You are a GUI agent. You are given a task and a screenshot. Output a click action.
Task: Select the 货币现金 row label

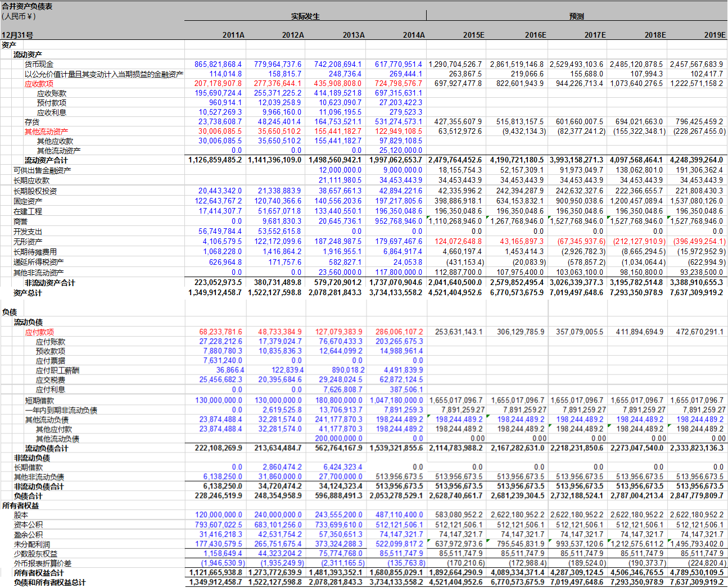coord(39,64)
